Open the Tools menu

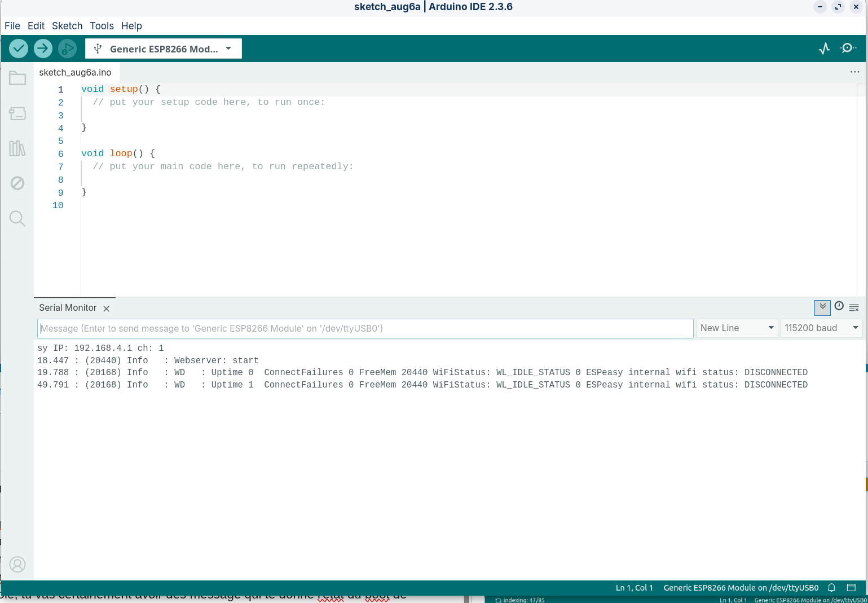coord(102,26)
